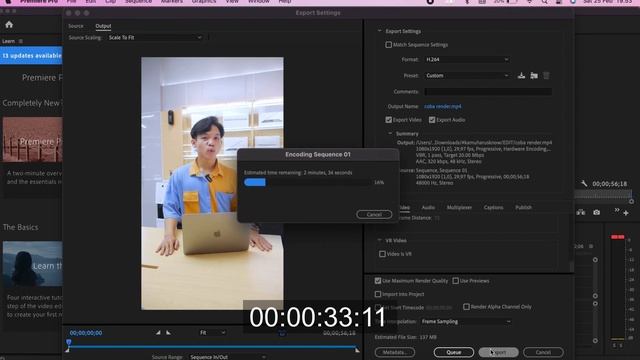Click the plus Button Editor icon
640x360 pixels.
(x=626, y=213)
